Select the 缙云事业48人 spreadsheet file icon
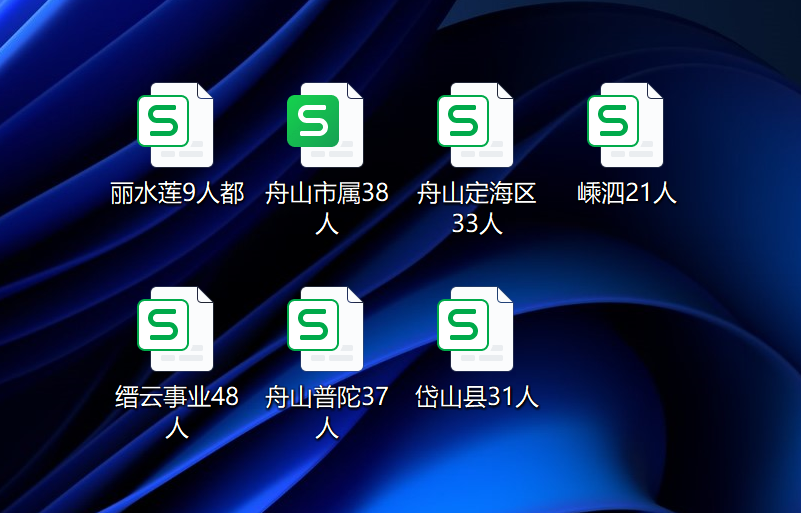 click(175, 329)
